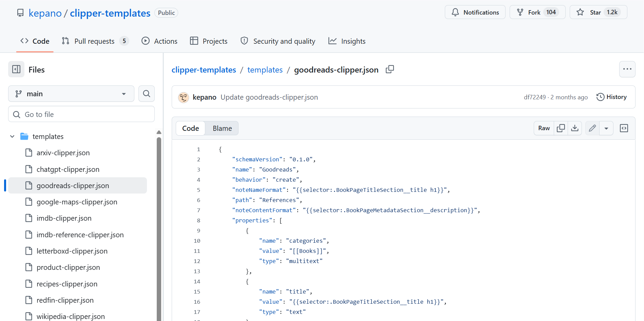644x321 pixels.
Task: Go to kepano's profile from the repository title
Action: click(x=45, y=13)
